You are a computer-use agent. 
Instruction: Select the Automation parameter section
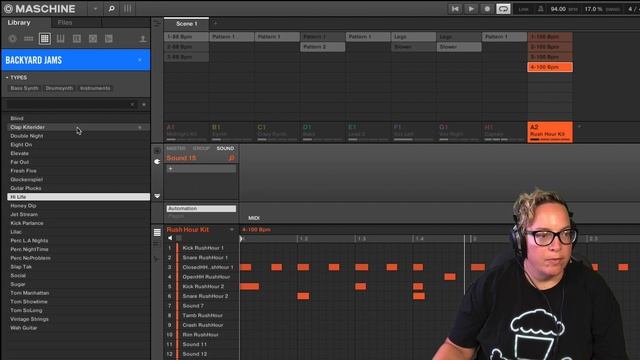pos(201,209)
